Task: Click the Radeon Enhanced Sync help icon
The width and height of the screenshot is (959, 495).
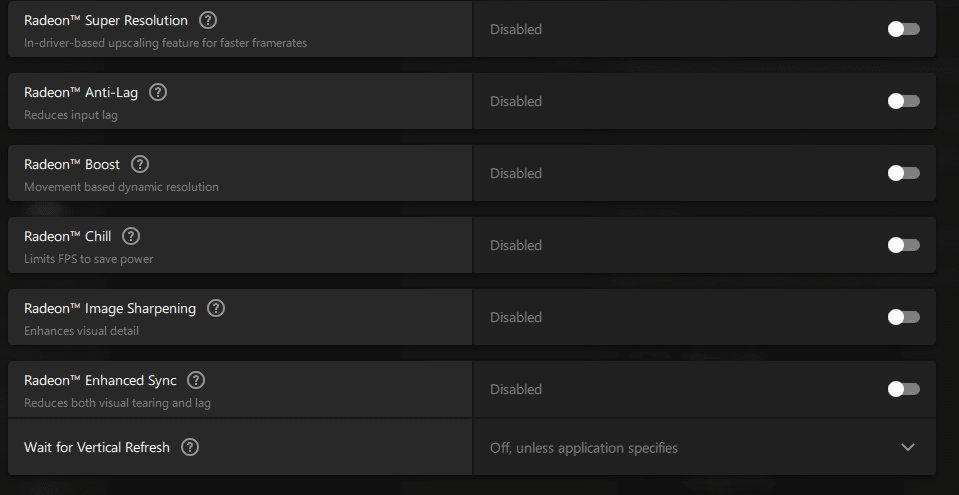Action: pyautogui.click(x=196, y=380)
